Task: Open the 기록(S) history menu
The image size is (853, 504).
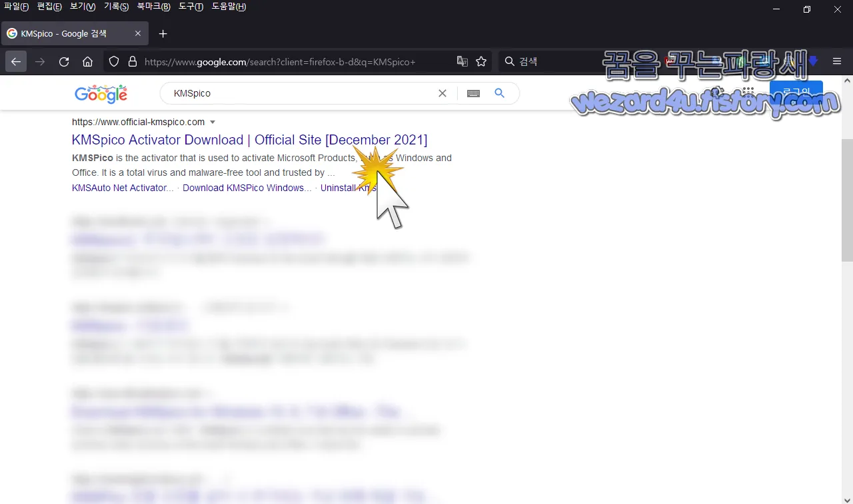Action: pos(117,7)
